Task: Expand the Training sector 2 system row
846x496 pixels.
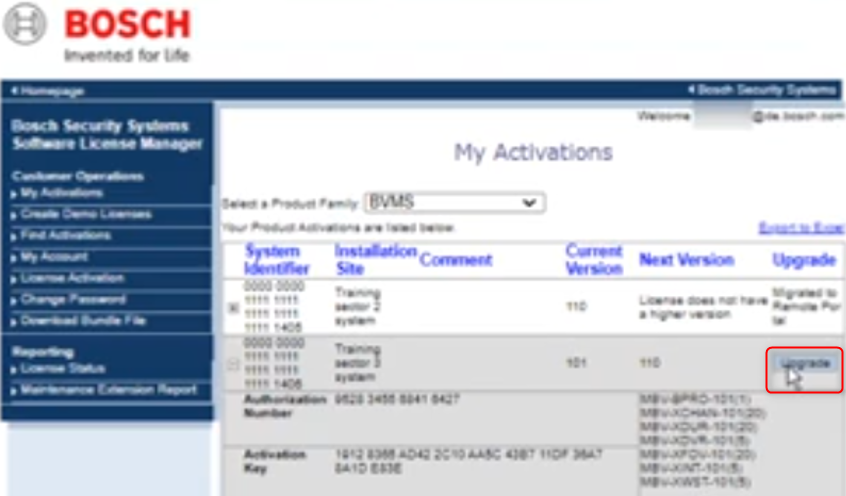Action: (x=233, y=308)
